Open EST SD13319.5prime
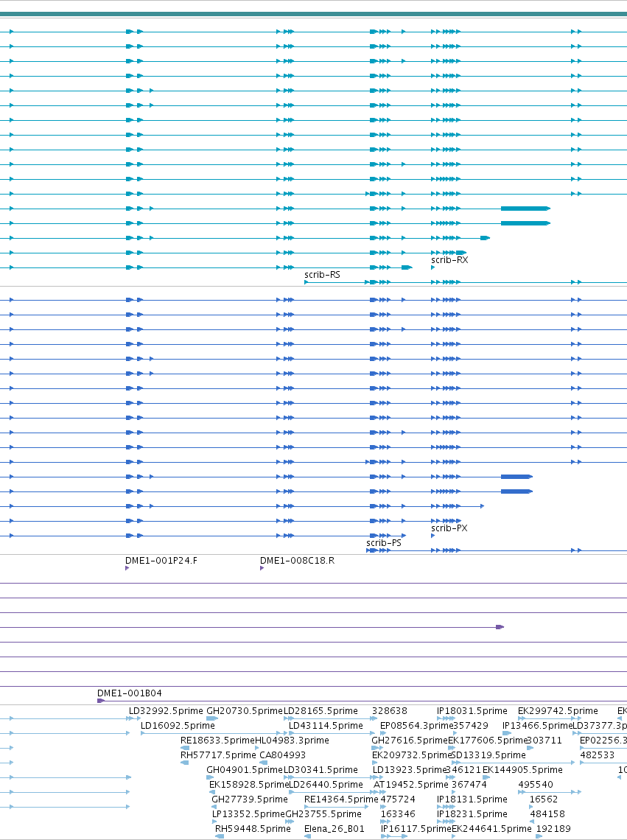The image size is (627, 840). click(488, 755)
